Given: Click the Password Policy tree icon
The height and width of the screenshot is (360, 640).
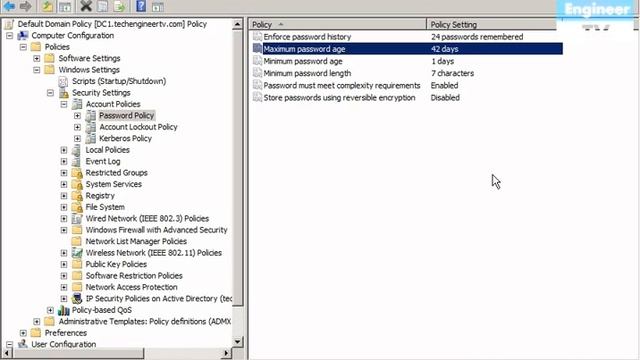Looking at the screenshot, I should tap(91, 116).
